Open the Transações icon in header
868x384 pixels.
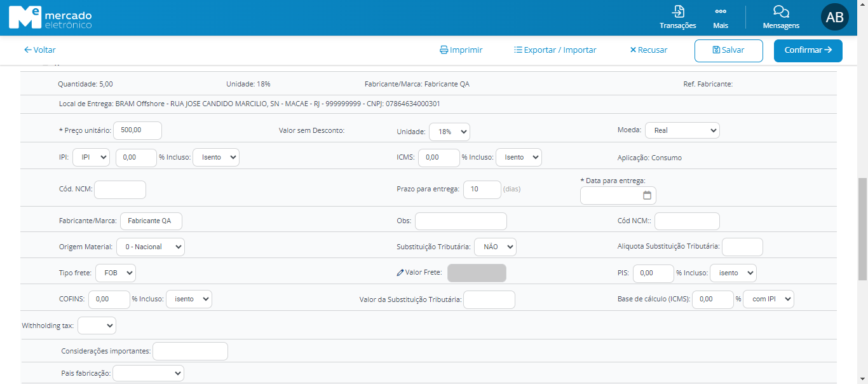tap(677, 12)
